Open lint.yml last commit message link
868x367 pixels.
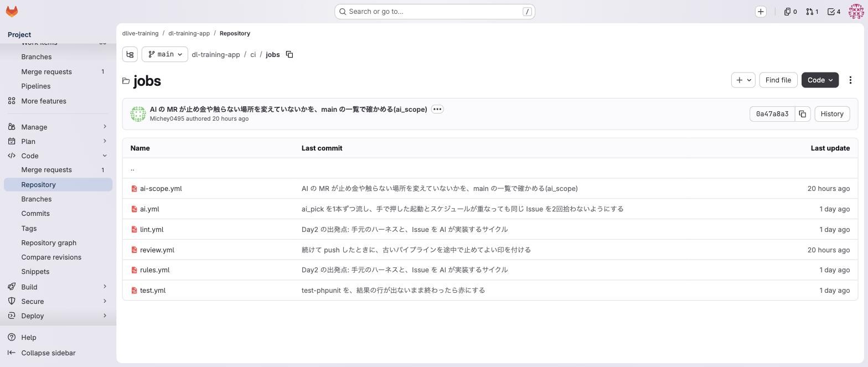[405, 230]
